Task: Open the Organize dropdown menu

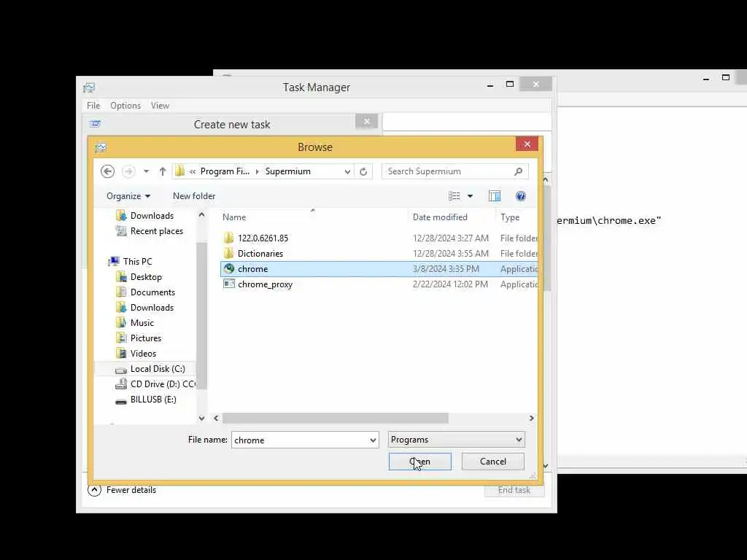Action: pyautogui.click(x=128, y=196)
